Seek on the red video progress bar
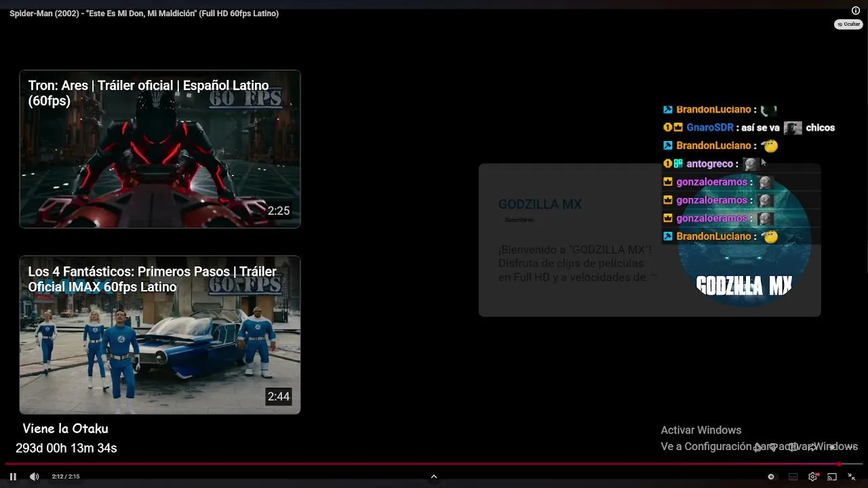 pyautogui.click(x=434, y=464)
